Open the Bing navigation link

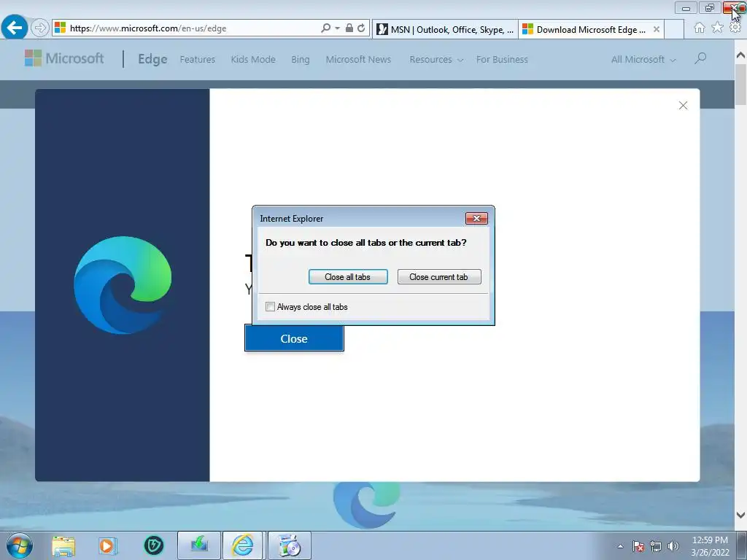click(300, 60)
